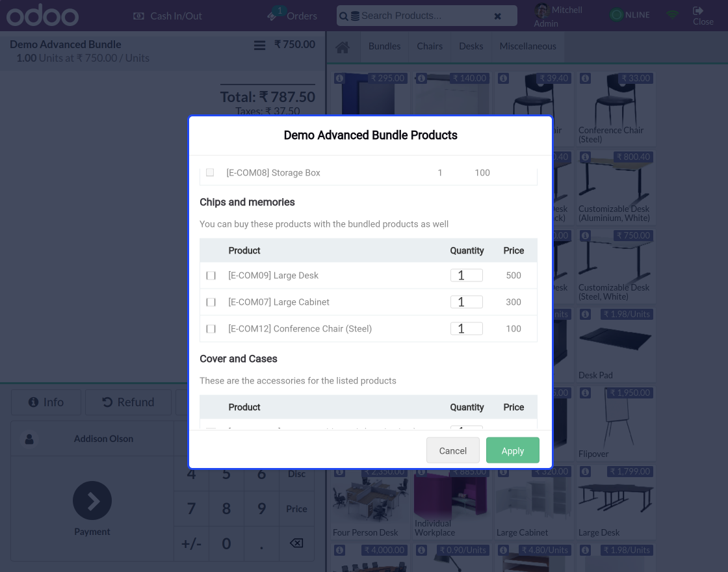Check the Large Desk E-COM09 checkbox

(211, 276)
